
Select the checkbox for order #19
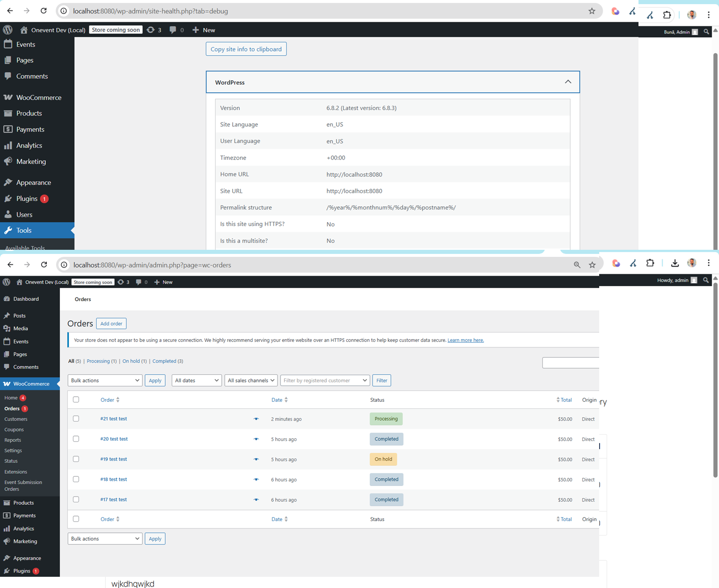[76, 459]
